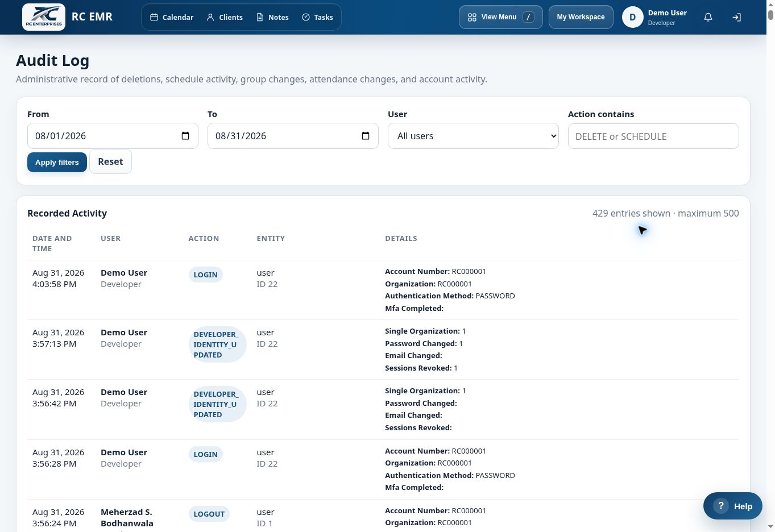The width and height of the screenshot is (775, 532).
Task: Apply filters to the audit log
Action: (x=57, y=162)
